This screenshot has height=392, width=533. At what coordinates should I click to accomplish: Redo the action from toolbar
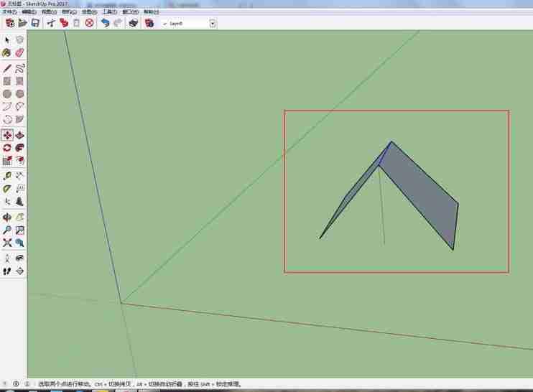(x=118, y=23)
